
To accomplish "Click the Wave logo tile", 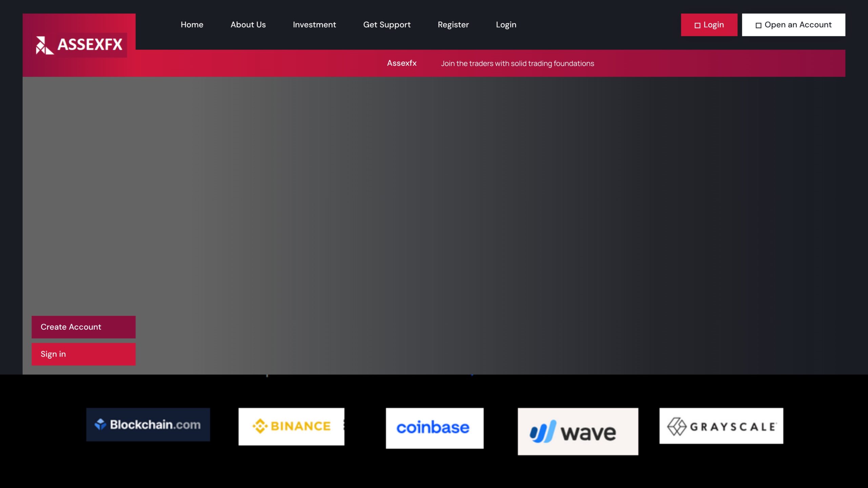I will pos(577,431).
